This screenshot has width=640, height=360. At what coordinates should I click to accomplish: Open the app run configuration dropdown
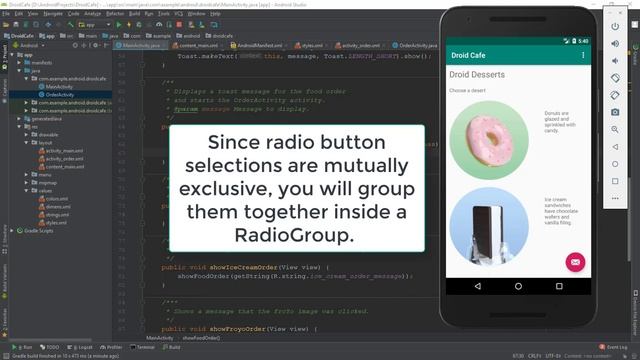click(x=95, y=25)
